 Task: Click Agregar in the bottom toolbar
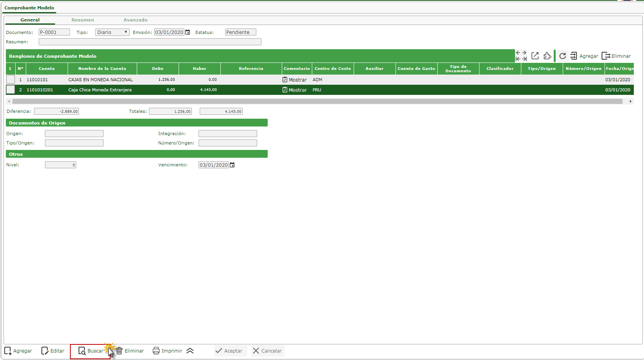coord(18,351)
